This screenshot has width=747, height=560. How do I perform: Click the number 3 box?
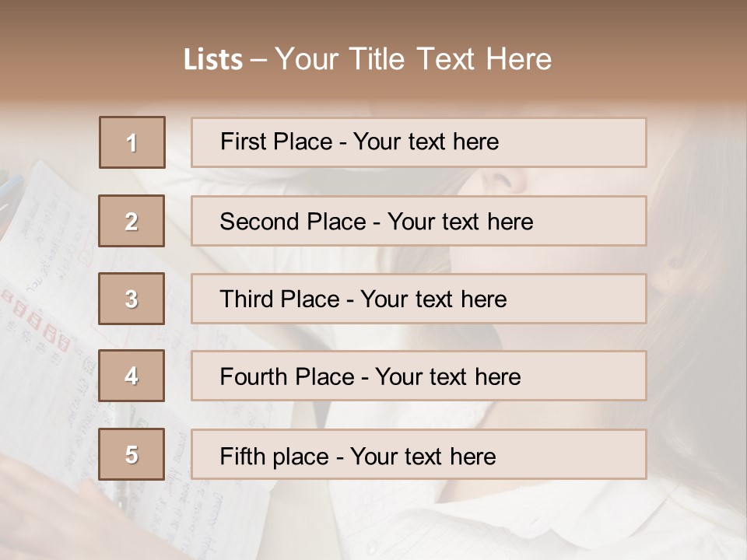pyautogui.click(x=132, y=299)
